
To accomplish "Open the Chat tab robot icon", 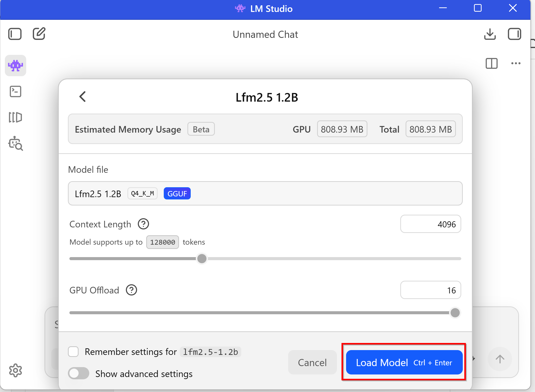I will tap(16, 66).
